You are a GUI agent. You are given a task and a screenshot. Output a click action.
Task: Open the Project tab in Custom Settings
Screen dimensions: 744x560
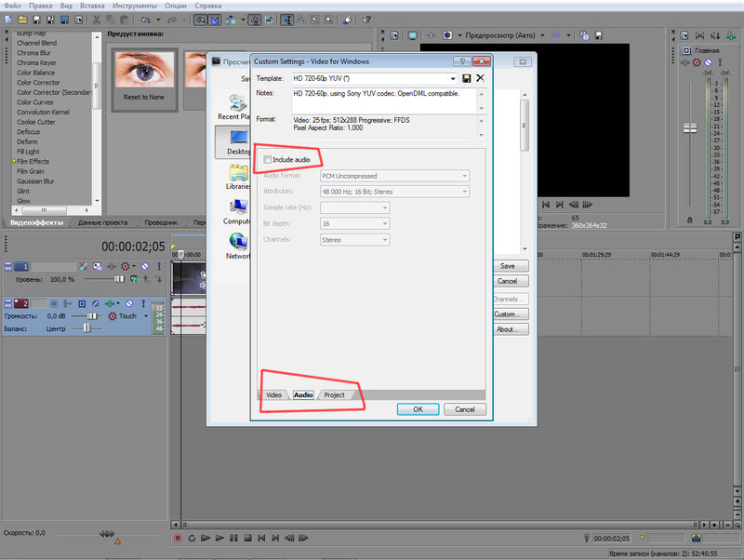pos(334,395)
